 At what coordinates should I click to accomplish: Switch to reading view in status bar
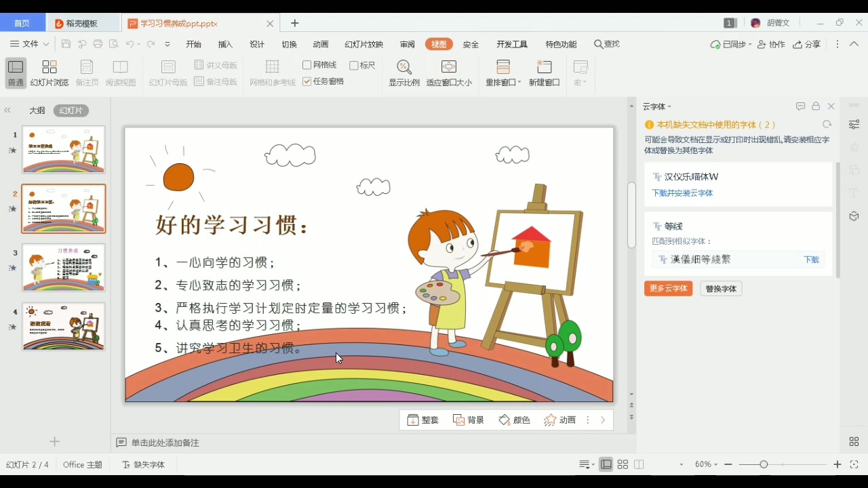click(x=639, y=464)
